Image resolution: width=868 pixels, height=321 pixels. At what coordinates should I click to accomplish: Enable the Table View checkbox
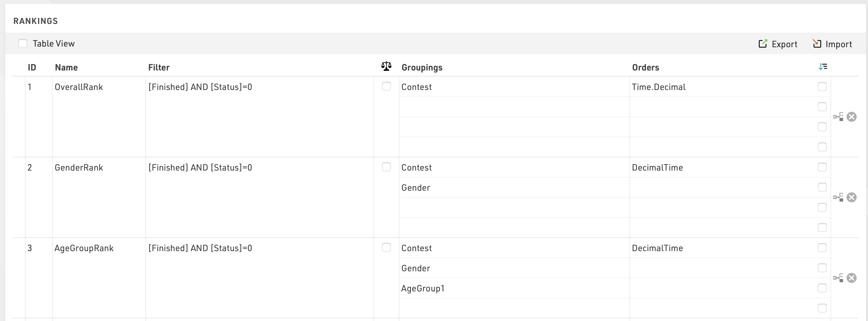click(23, 43)
